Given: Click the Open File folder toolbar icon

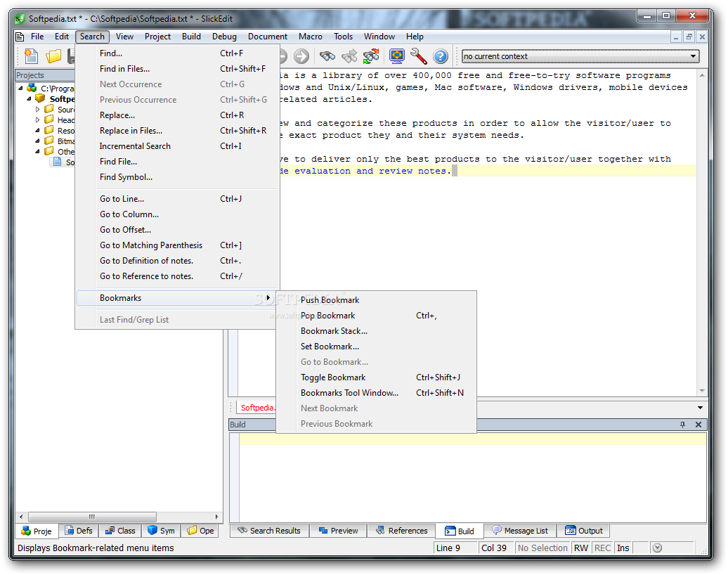Looking at the screenshot, I should point(53,56).
